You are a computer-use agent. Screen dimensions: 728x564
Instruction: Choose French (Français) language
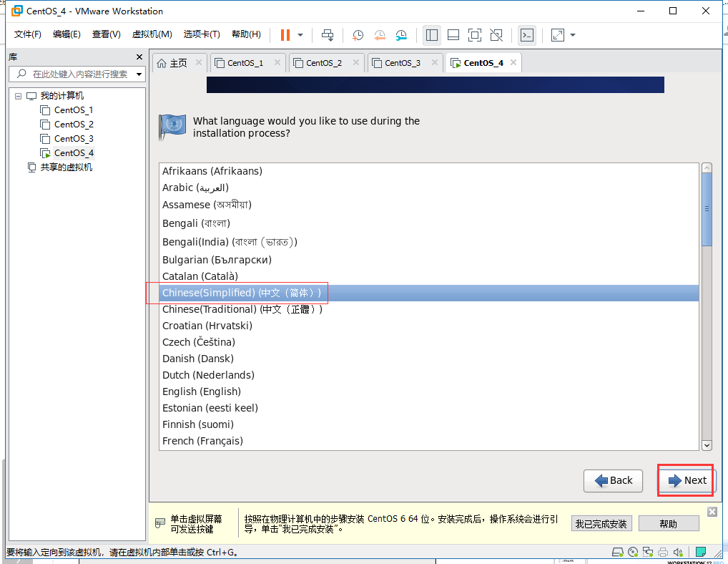[x=428, y=441]
